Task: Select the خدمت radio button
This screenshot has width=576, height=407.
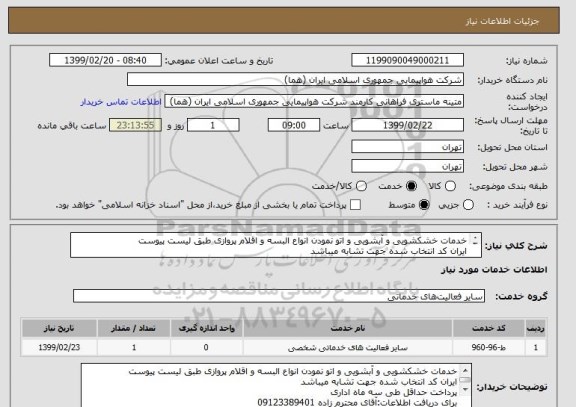Action: click(x=411, y=186)
